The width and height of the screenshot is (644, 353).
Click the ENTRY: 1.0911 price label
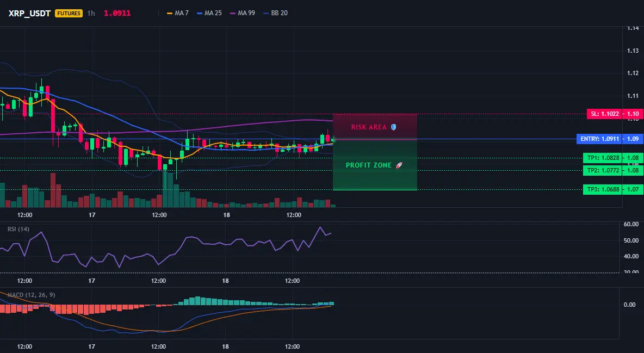coord(599,139)
